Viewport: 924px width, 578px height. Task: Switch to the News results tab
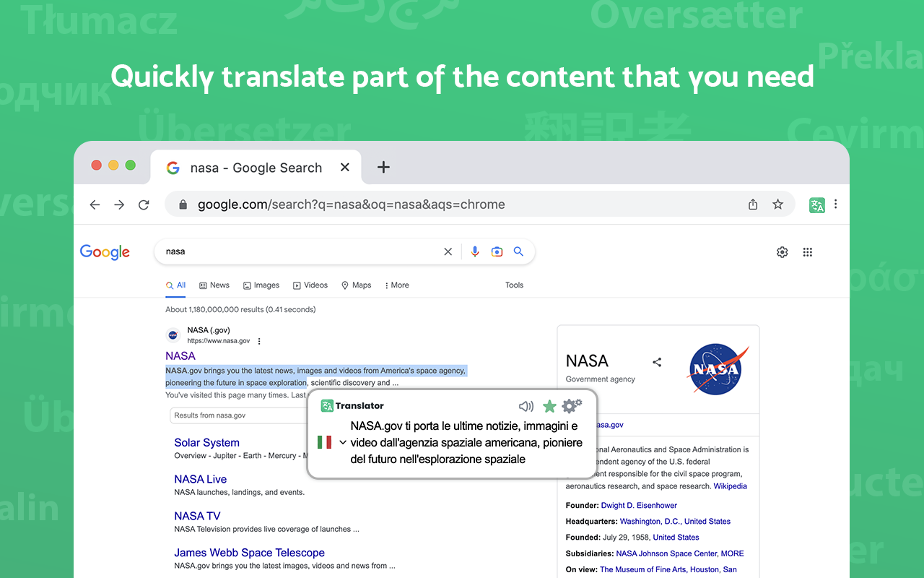coord(214,285)
